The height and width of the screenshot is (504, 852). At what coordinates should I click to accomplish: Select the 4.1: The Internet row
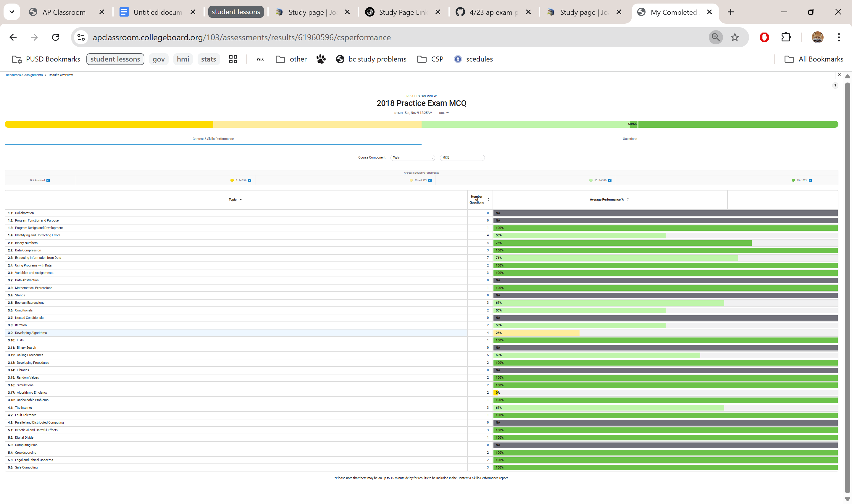click(421, 408)
